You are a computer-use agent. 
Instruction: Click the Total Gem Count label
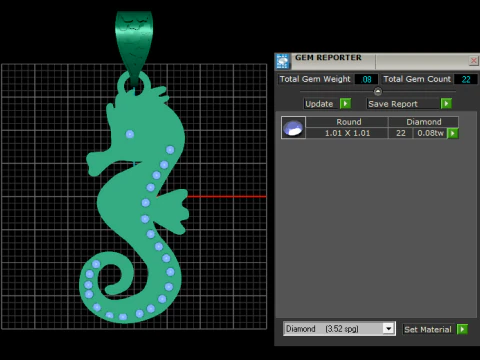(x=417, y=79)
